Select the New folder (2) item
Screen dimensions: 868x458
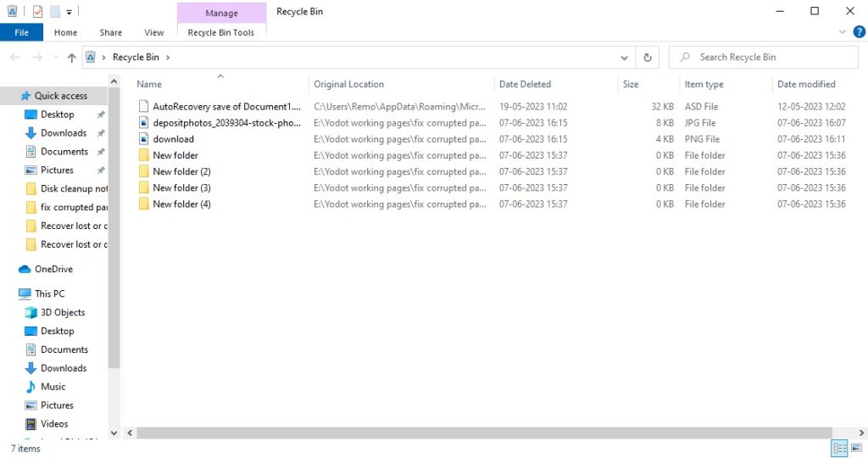click(181, 171)
